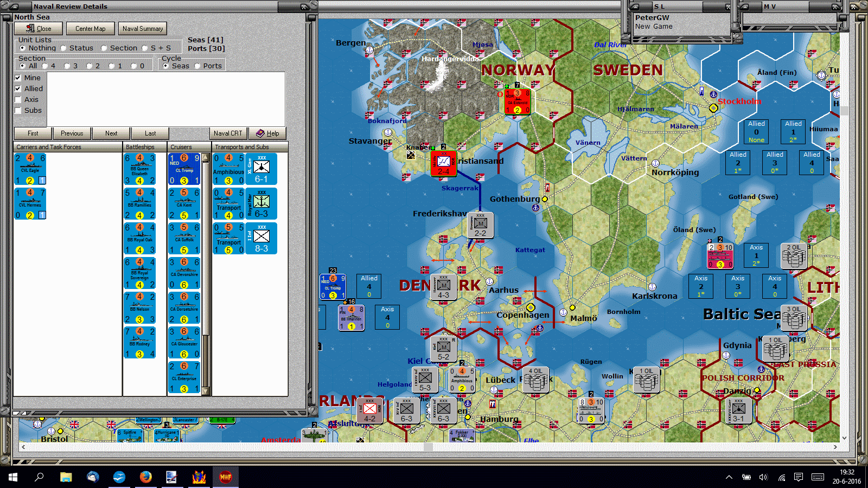Select the Royal Mar 6-3 marine unit
This screenshot has width=868, height=488.
coord(261,204)
